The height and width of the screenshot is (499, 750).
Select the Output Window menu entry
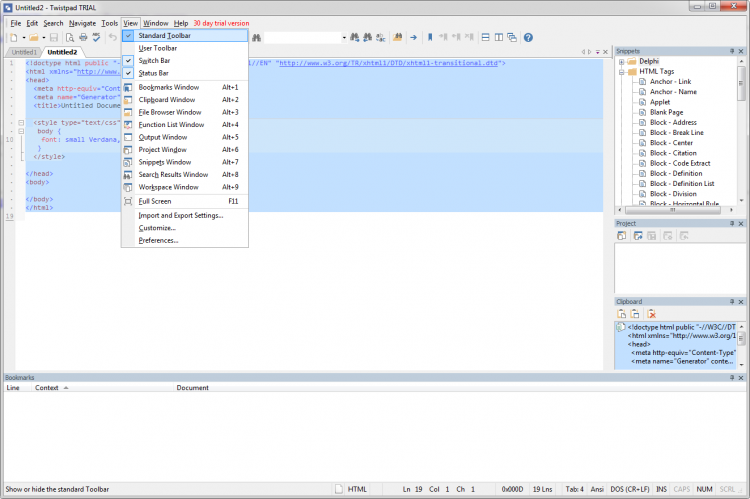click(185, 137)
